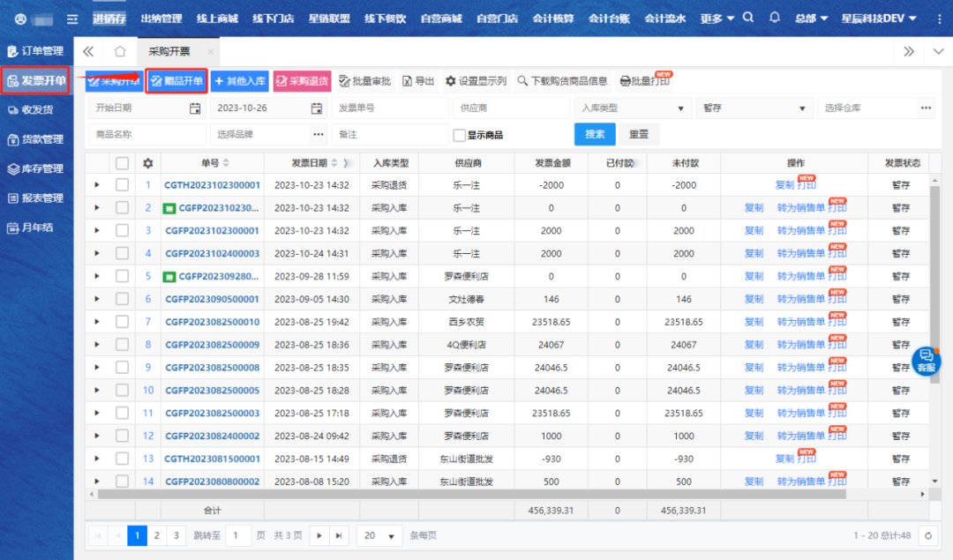Click the 发票单号 input field
This screenshot has width=953, height=560.
pos(388,108)
